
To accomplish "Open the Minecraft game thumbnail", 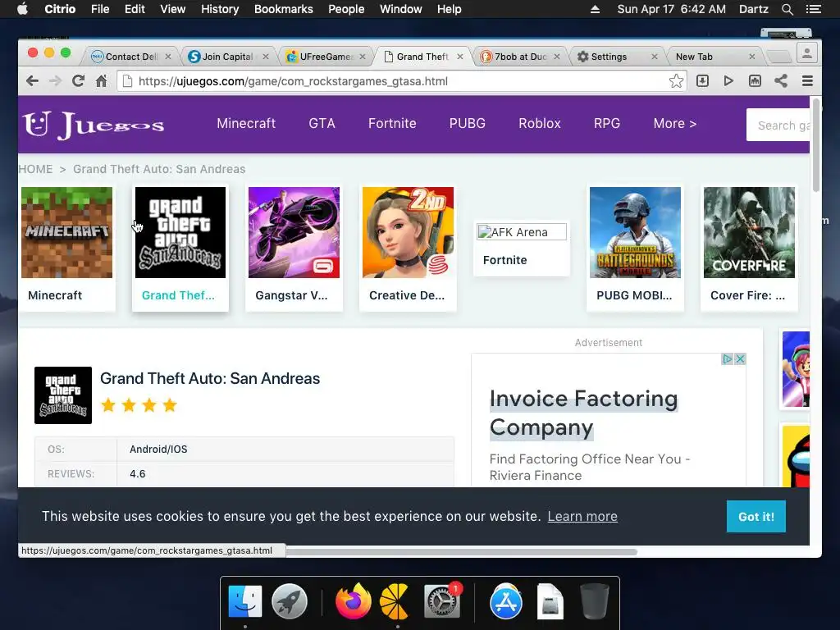I will pos(67,232).
